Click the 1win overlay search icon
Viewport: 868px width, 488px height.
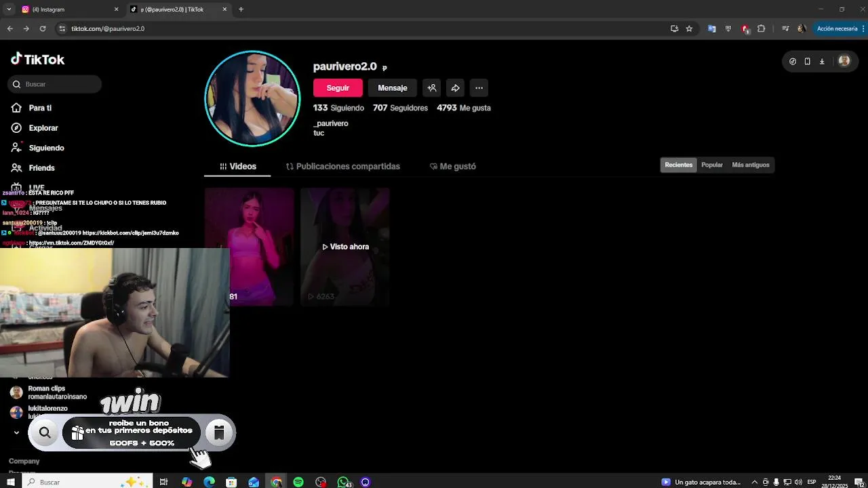point(45,432)
